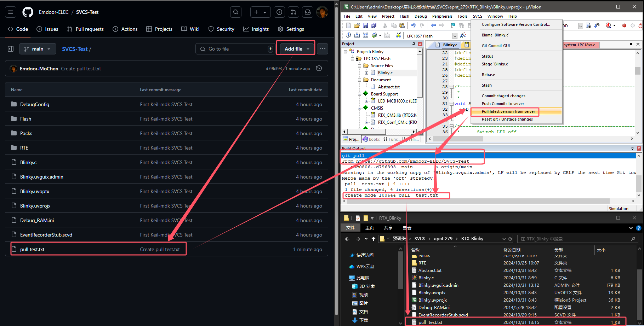Open the 'pull test.txt' file link on GitHub

tap(32, 249)
